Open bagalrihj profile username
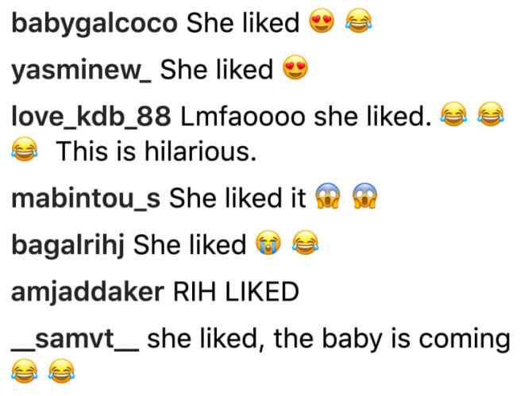The height and width of the screenshot is (396, 532). 67,244
